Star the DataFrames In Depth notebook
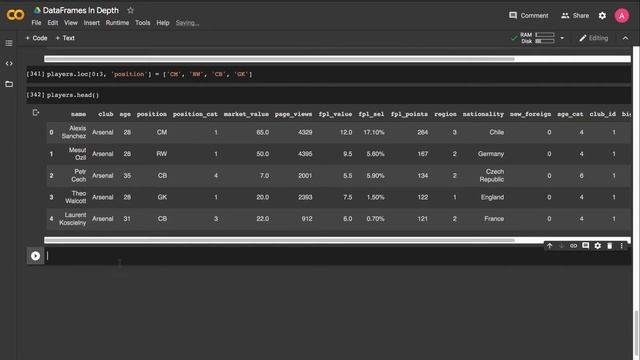 130,10
